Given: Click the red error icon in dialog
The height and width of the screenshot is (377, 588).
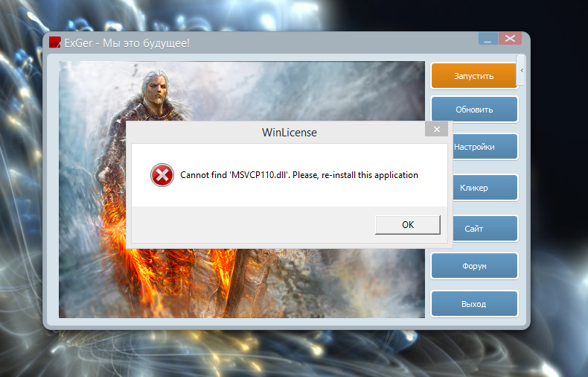Looking at the screenshot, I should click(162, 175).
